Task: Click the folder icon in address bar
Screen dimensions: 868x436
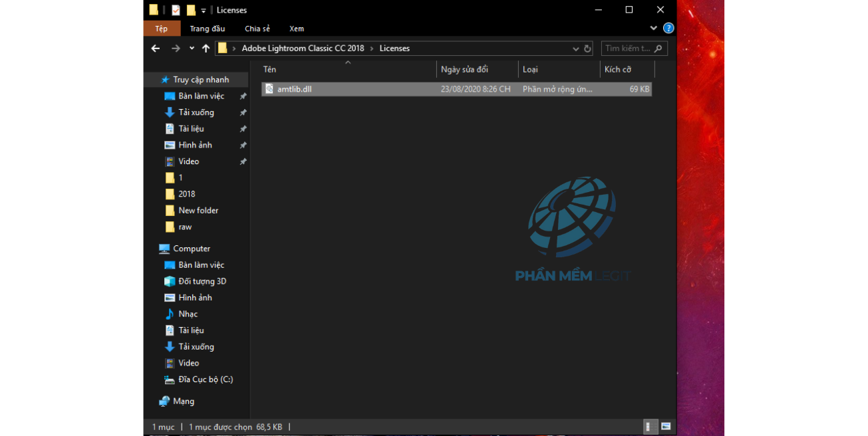Action: click(x=223, y=49)
